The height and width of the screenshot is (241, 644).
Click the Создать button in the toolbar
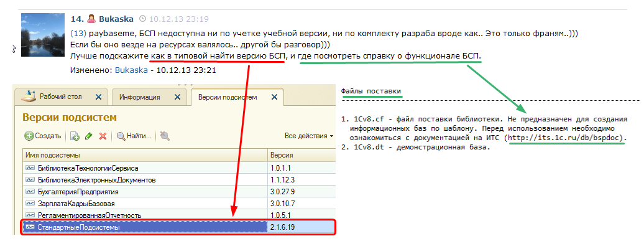(x=43, y=136)
